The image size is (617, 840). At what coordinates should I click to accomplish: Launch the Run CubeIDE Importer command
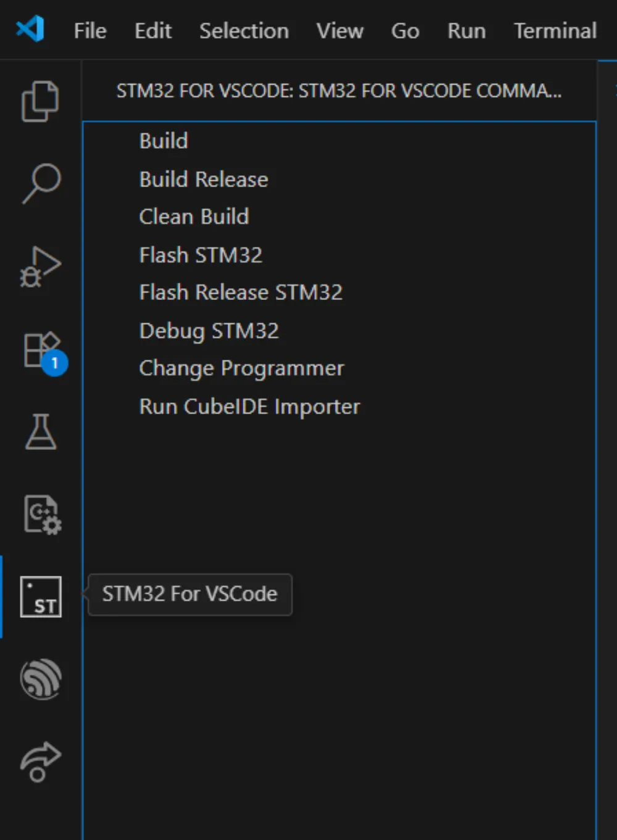(249, 406)
